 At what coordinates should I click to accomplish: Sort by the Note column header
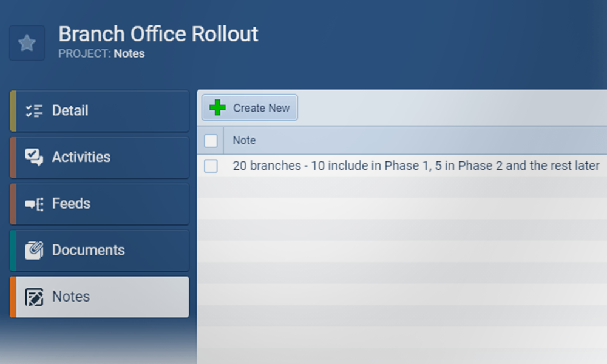244,140
